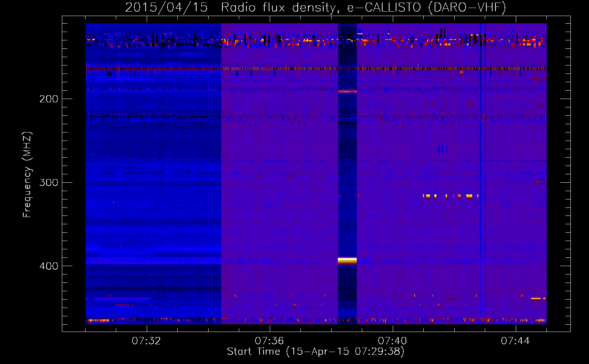The width and height of the screenshot is (589, 364).
Task: Click the plot title mentioning e-CALLISTO (DARO-VHF)
Action: 316,7
